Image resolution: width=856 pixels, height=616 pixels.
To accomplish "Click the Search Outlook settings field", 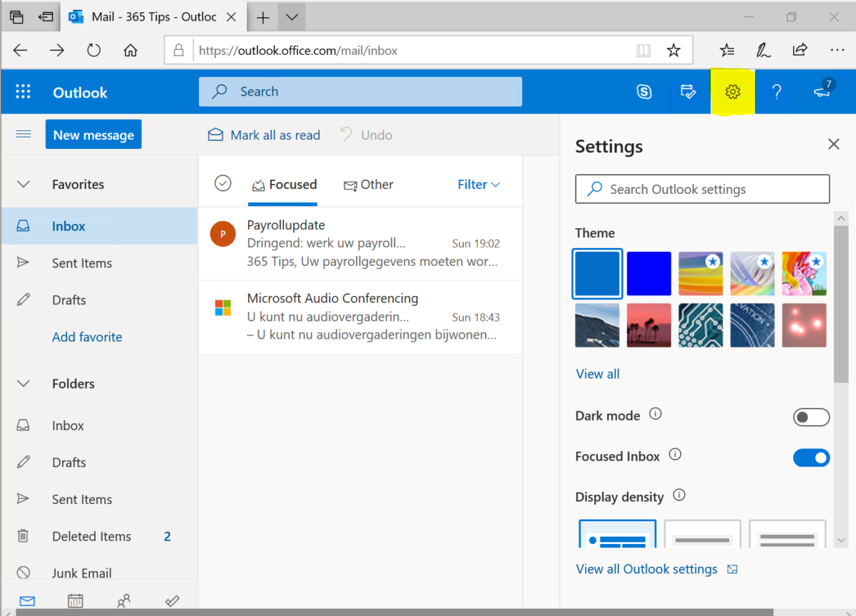I will (x=702, y=189).
